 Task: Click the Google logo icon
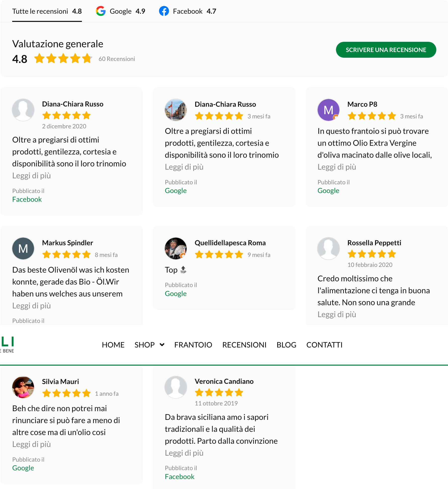click(101, 11)
